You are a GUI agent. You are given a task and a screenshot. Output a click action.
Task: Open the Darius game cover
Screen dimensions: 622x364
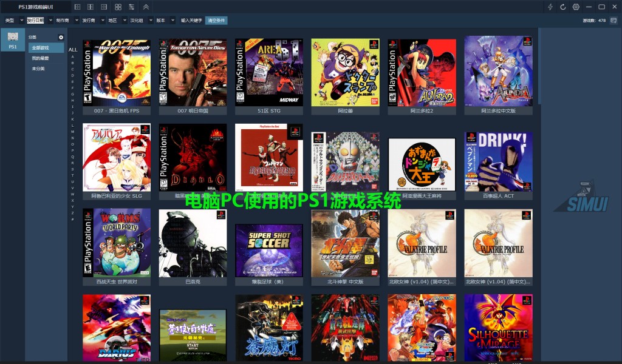tap(117, 328)
